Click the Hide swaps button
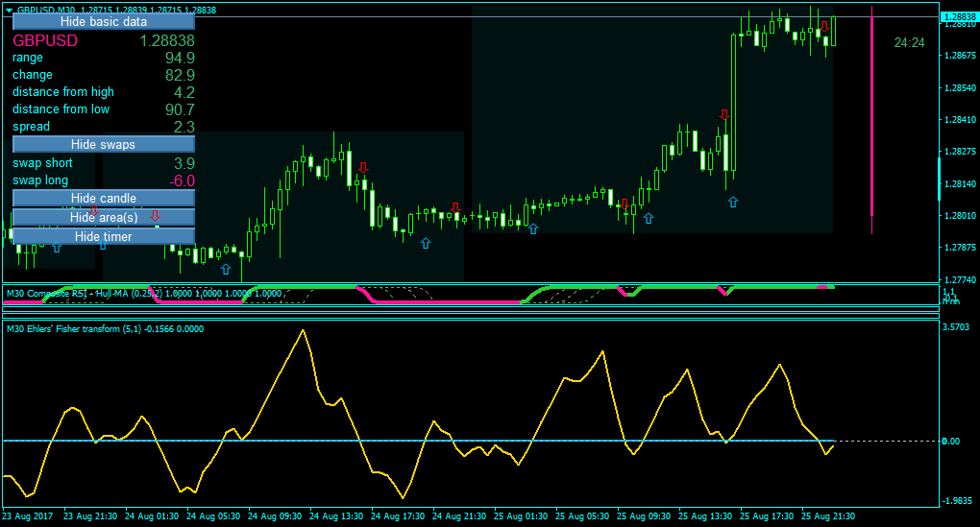 104,144
